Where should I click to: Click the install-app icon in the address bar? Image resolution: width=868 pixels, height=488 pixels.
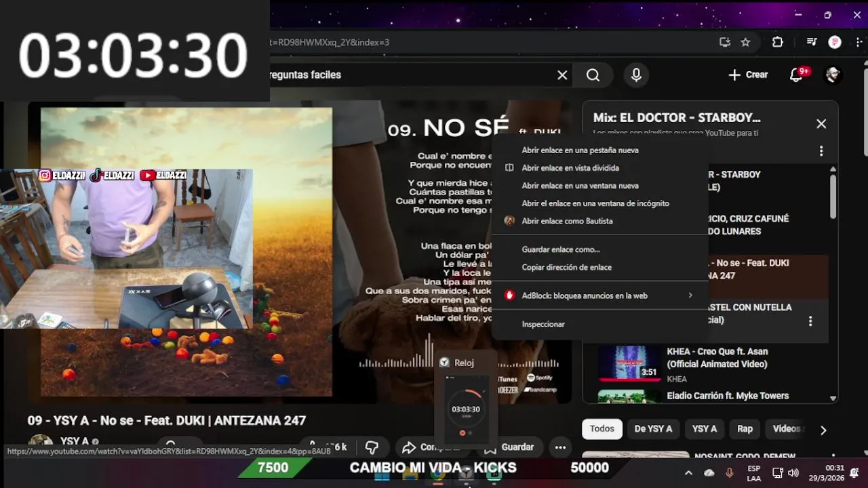point(725,42)
